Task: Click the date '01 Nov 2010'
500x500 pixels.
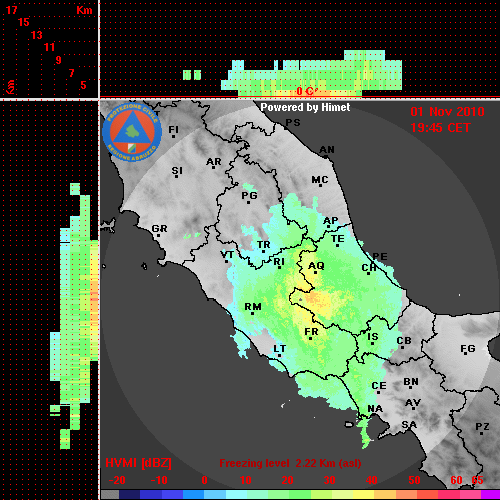Action: [447, 112]
